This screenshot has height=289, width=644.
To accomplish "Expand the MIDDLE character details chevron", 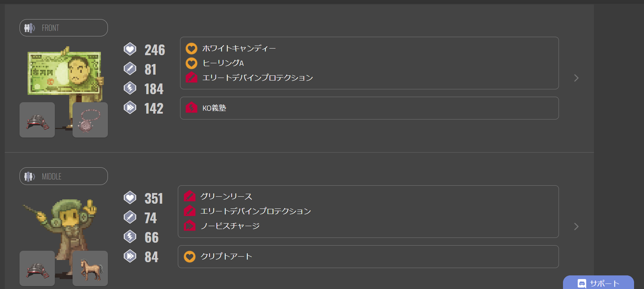I will pos(576,226).
